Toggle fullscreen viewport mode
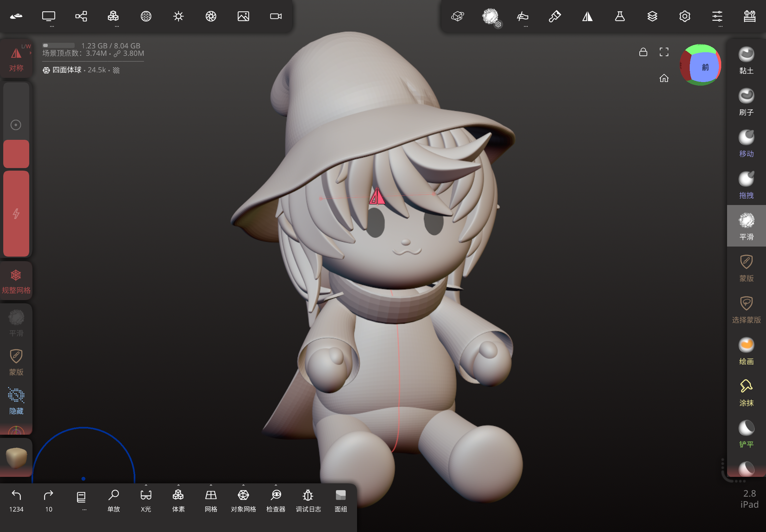 [x=664, y=52]
